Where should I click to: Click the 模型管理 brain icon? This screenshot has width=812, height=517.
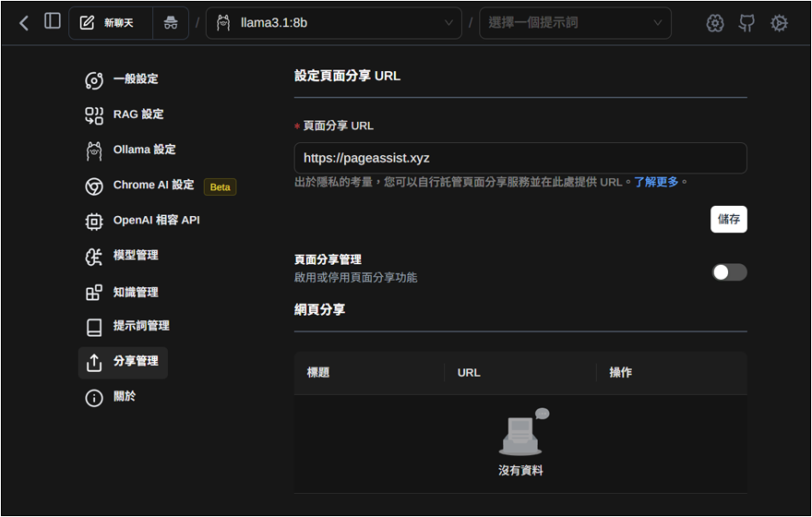(x=94, y=257)
